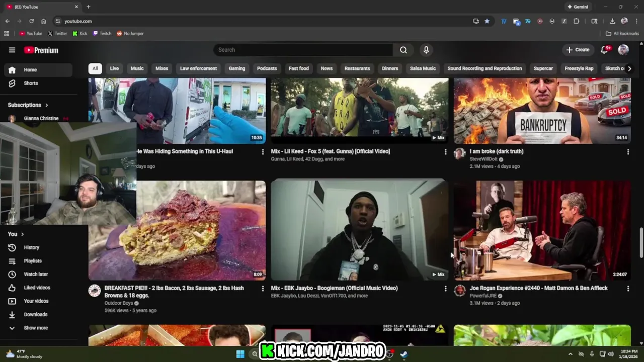Go to Home in the sidebar
The height and width of the screenshot is (362, 644).
click(38, 70)
